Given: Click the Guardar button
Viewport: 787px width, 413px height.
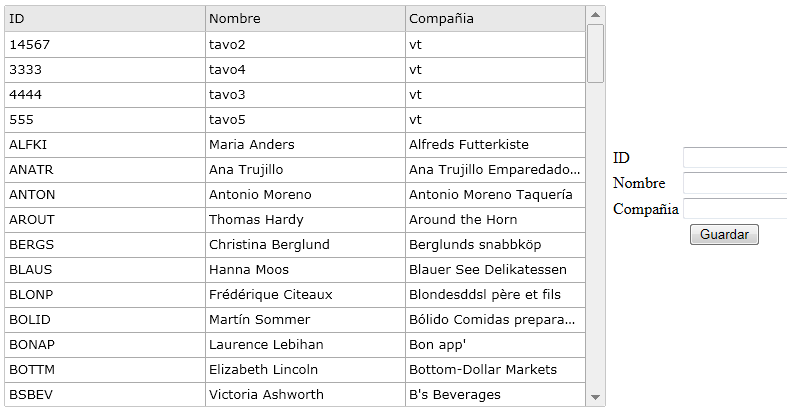Looking at the screenshot, I should pos(724,234).
